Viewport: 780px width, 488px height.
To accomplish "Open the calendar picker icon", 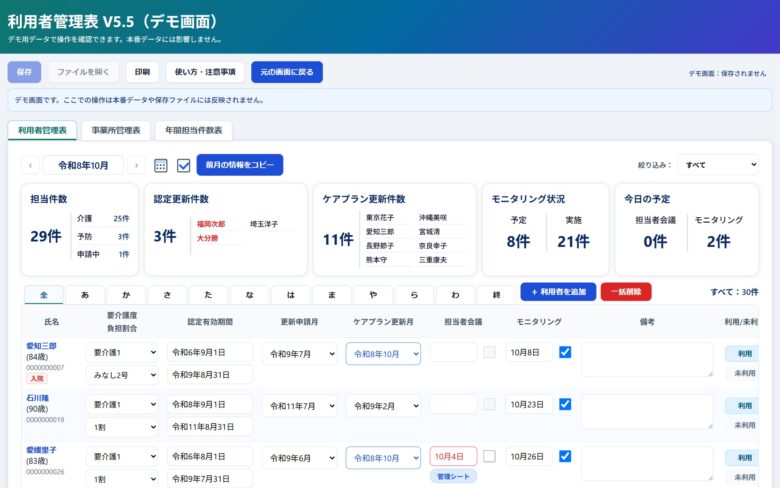I will [x=161, y=166].
